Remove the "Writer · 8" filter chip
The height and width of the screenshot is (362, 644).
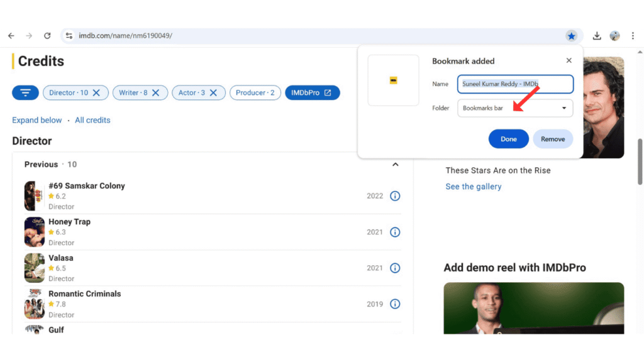coord(157,92)
